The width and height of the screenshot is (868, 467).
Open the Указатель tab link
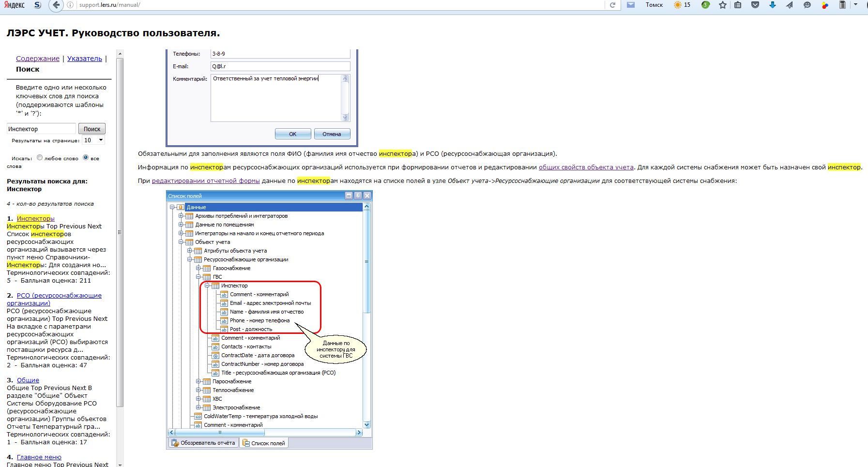(85, 59)
